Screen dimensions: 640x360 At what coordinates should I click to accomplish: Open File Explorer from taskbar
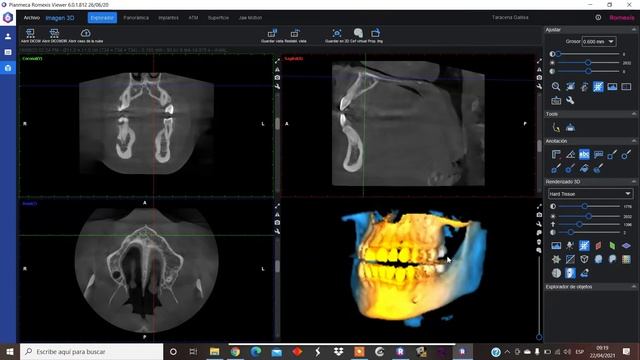tap(214, 351)
